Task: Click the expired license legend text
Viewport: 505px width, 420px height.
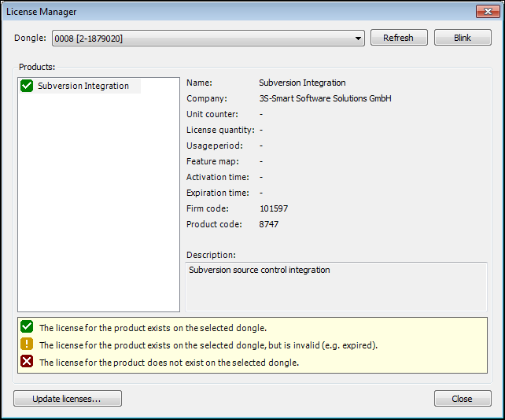Action: pos(208,345)
